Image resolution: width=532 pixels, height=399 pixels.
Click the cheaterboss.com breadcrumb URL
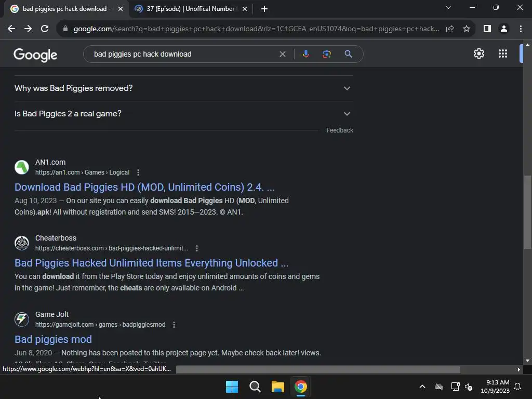(112, 248)
